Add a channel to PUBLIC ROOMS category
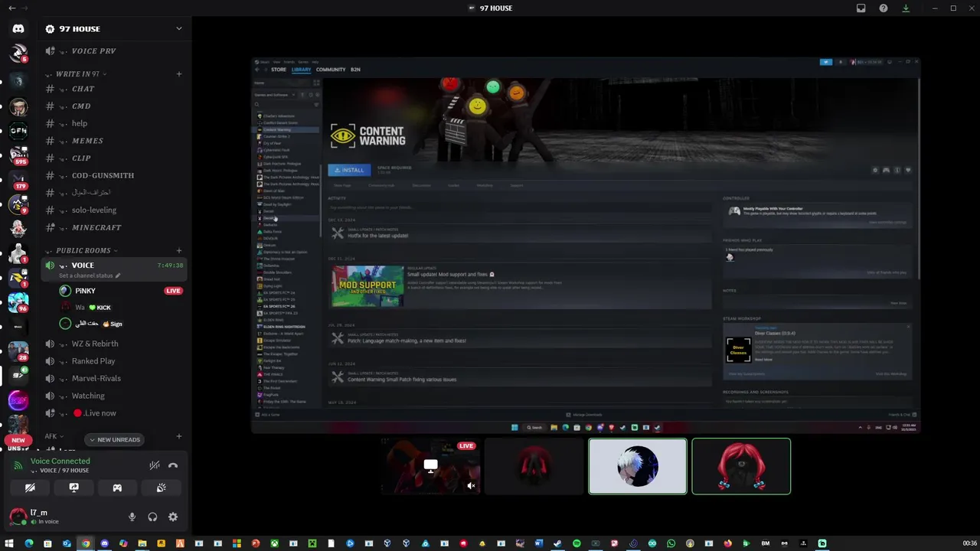The width and height of the screenshot is (980, 551). (178, 250)
